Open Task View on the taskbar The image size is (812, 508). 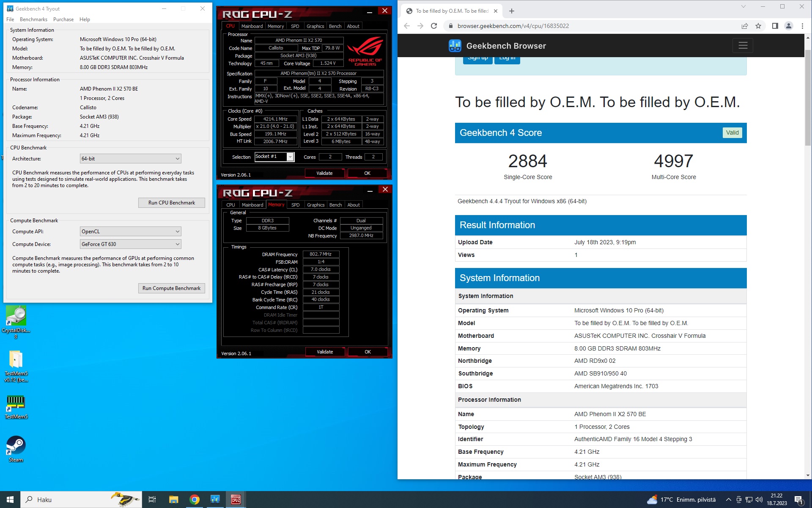click(152, 500)
